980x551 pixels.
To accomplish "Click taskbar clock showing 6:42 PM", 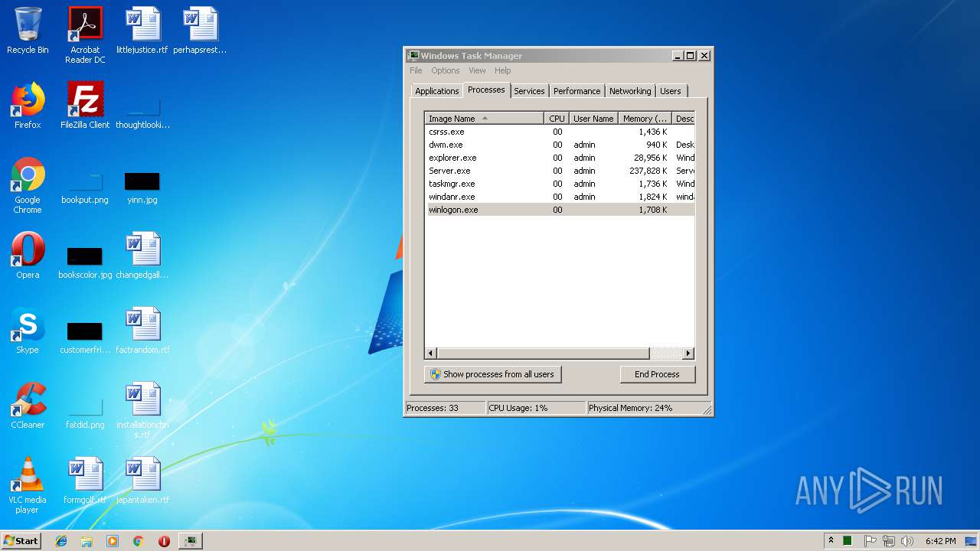I will pos(940,541).
